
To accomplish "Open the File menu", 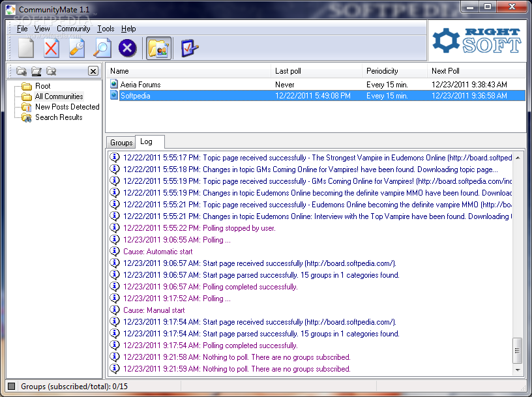I will 22,29.
